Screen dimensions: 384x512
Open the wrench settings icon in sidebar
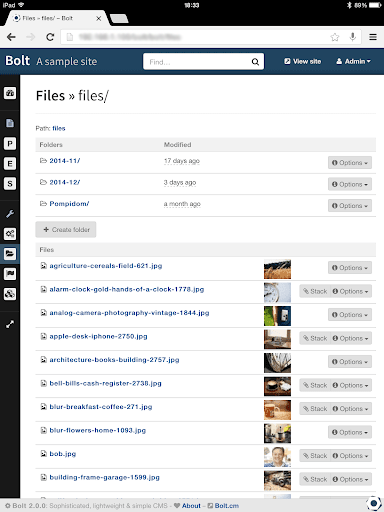tap(10, 214)
